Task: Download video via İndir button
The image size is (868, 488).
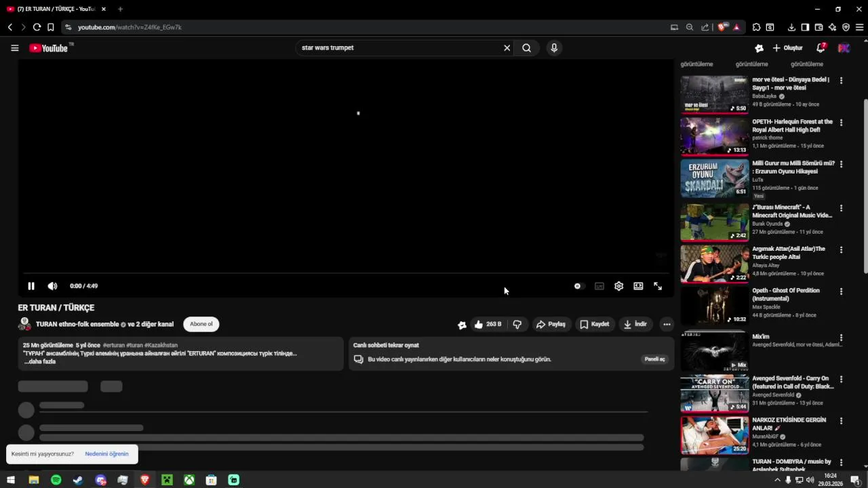Action: pos(635,324)
